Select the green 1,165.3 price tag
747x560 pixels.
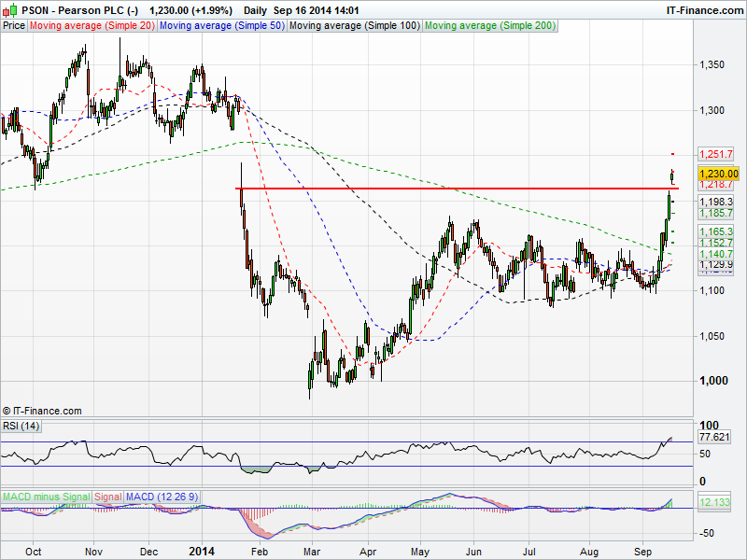(x=716, y=231)
